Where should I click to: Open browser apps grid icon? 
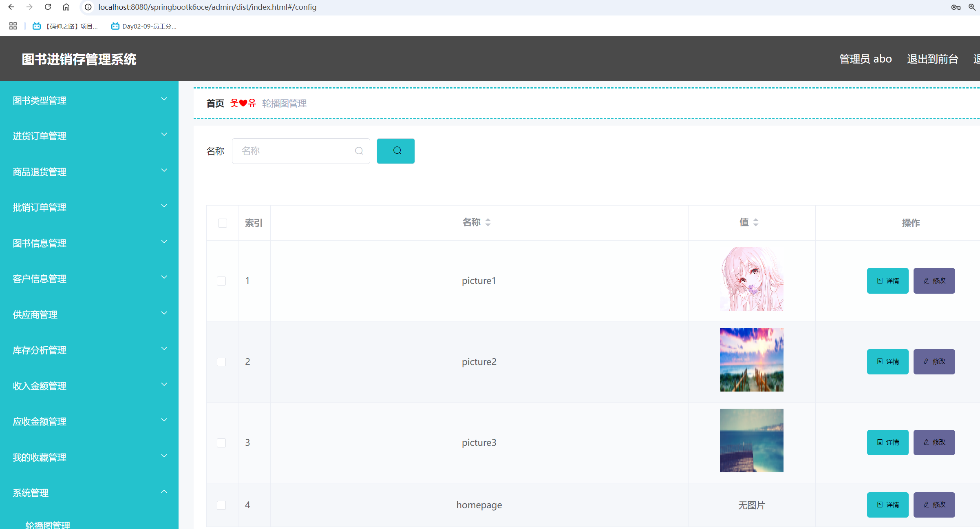[13, 26]
